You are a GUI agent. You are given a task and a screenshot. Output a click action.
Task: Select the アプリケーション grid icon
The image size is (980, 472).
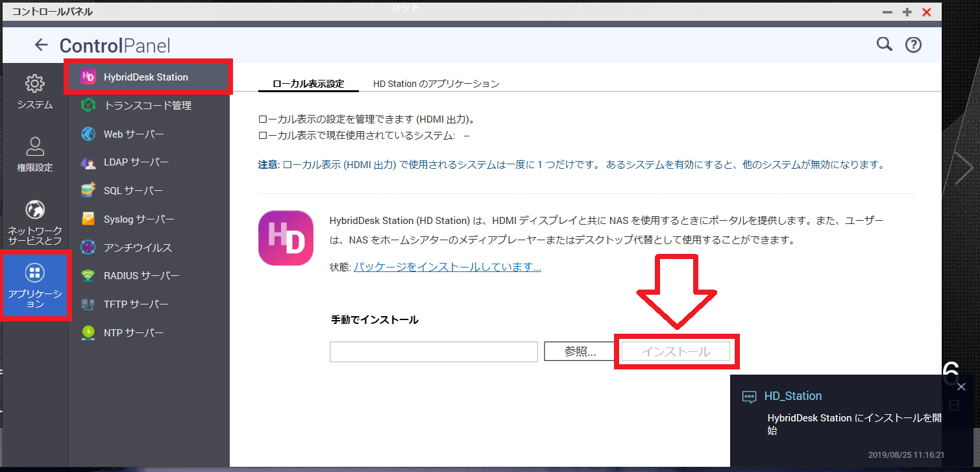(34, 273)
